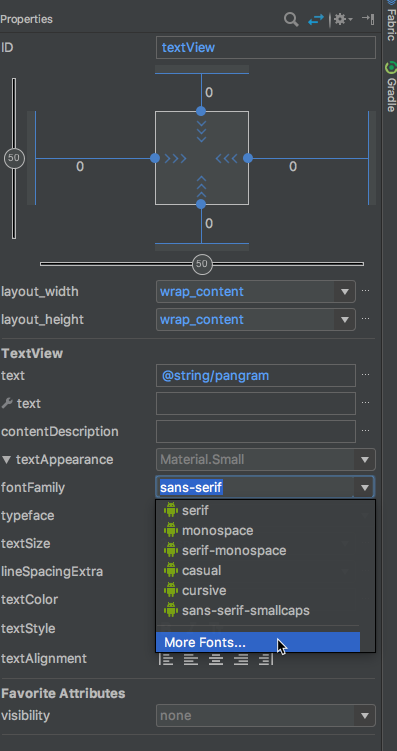
Task: Click the left constraint anchor dot
Action: (155, 158)
